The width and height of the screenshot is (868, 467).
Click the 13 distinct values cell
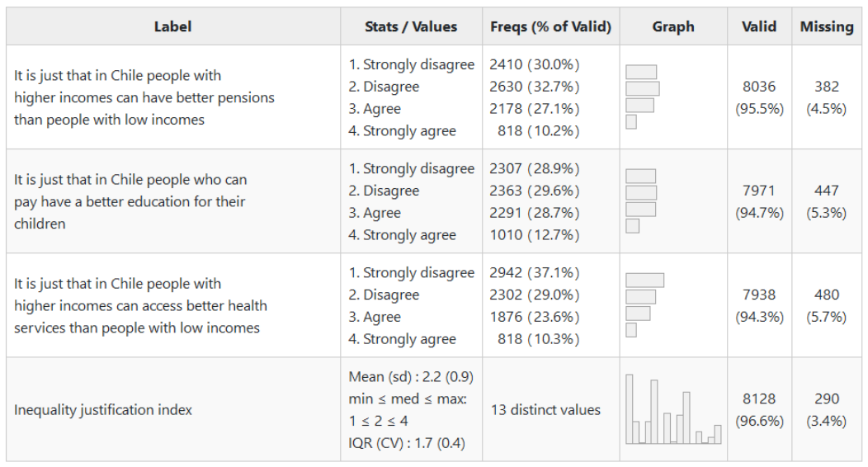point(545,410)
